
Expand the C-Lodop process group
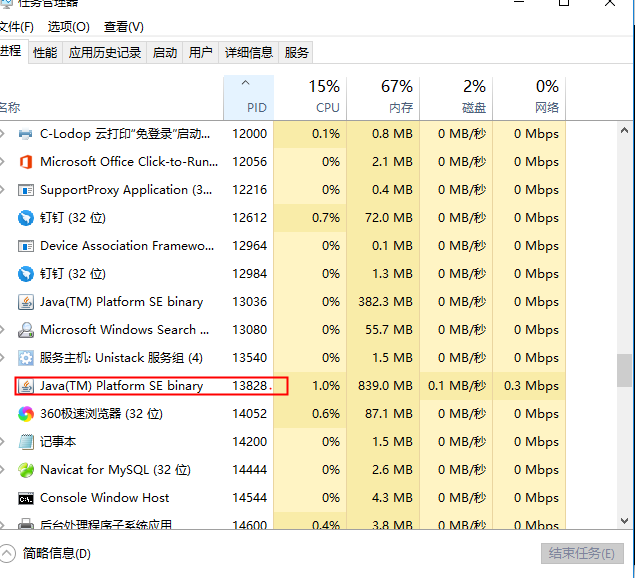point(2,134)
